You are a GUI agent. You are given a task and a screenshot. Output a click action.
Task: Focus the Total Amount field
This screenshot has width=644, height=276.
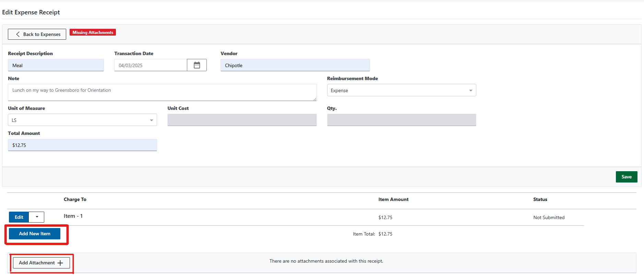(x=82, y=145)
